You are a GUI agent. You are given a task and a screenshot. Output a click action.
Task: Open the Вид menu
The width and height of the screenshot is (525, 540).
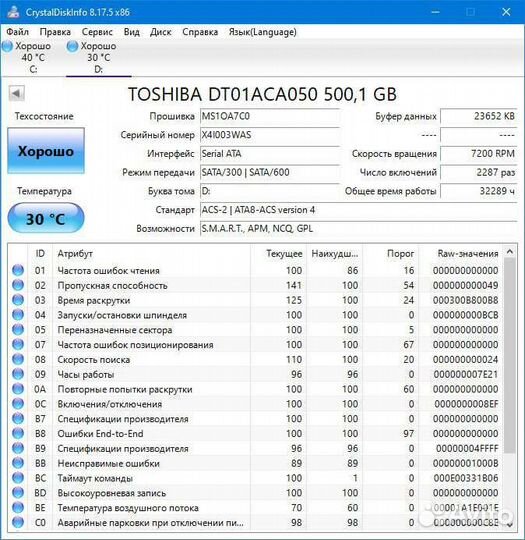click(x=132, y=32)
